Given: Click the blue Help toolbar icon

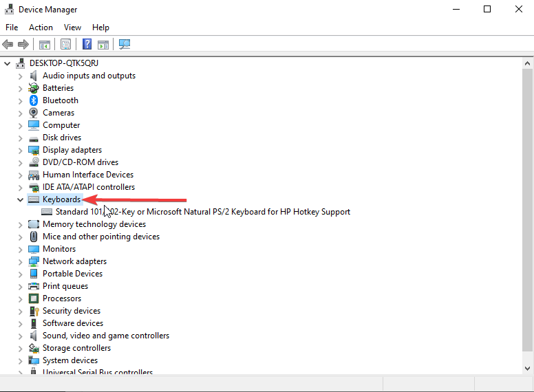Looking at the screenshot, I should pyautogui.click(x=87, y=44).
